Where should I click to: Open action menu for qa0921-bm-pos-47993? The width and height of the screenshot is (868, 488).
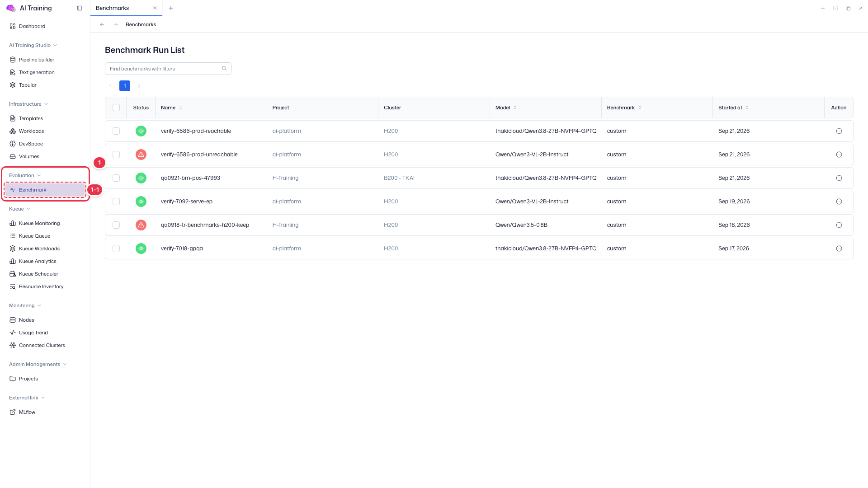click(839, 178)
